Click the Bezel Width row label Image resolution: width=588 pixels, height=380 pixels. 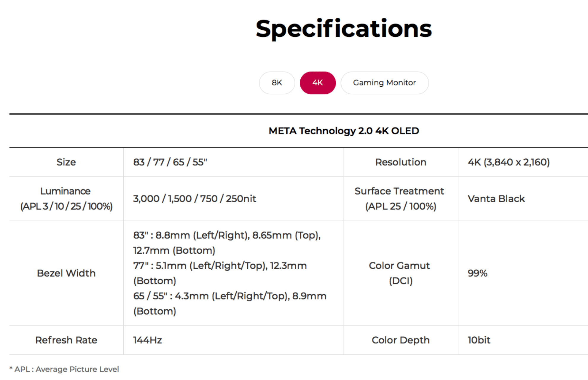(66, 273)
